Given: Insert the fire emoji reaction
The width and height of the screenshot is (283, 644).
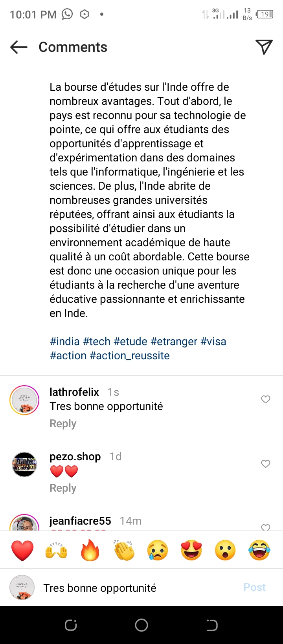Looking at the screenshot, I should tap(90, 550).
